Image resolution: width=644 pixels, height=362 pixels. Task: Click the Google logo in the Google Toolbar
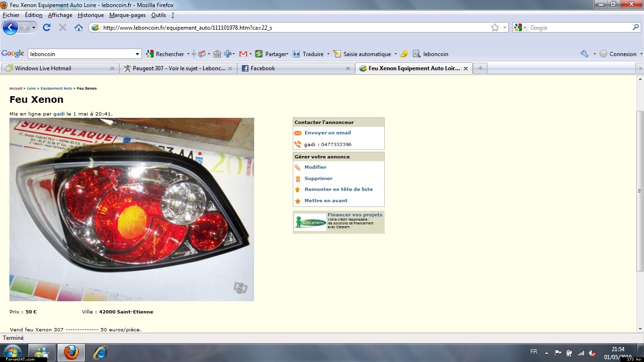[x=13, y=54]
